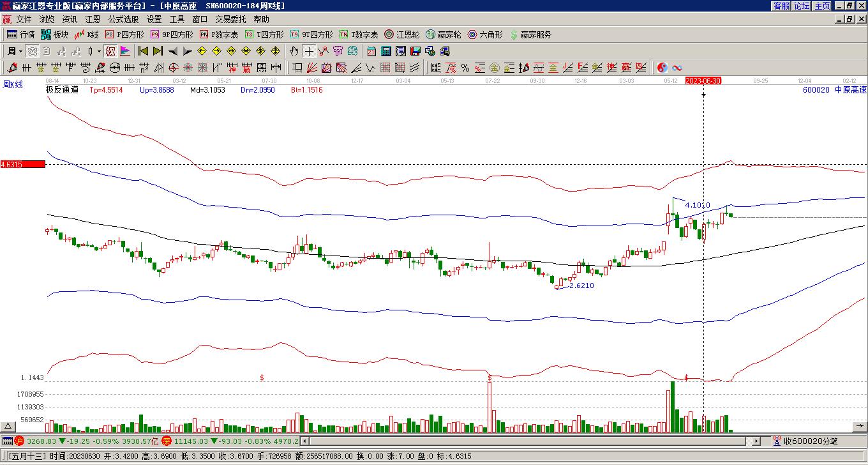Select the red fan lines drawing tool
The image size is (868, 465).
point(312,68)
